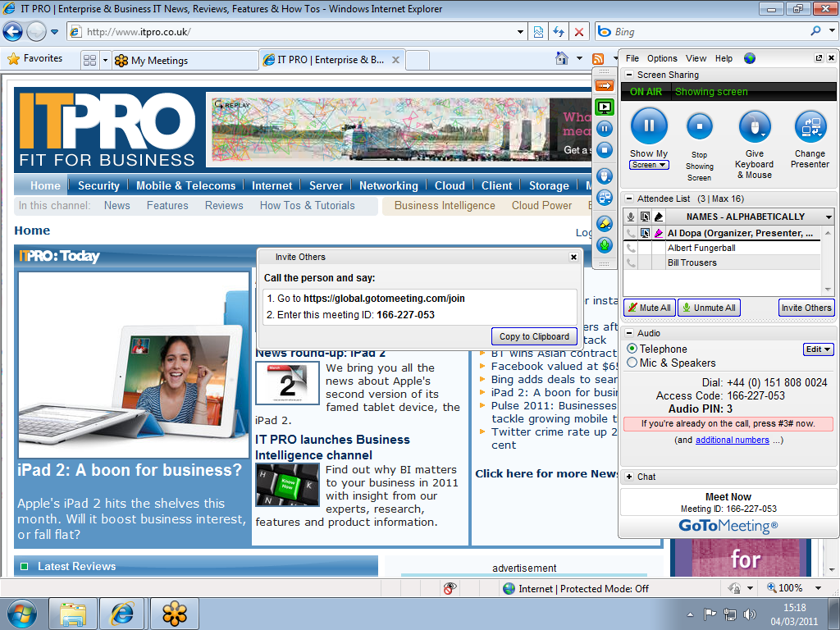Open the additional numbers link
This screenshot has width=840, height=630.
tap(733, 440)
